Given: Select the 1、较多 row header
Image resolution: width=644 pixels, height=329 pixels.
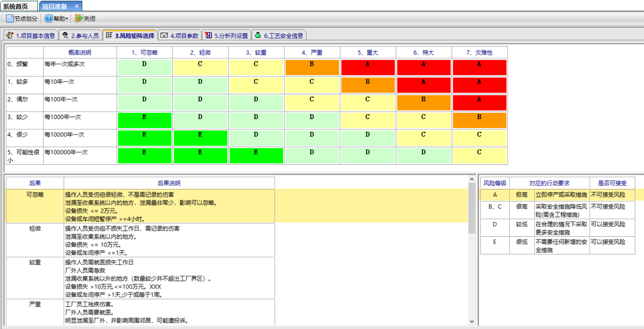Looking at the screenshot, I should tap(25, 85).
